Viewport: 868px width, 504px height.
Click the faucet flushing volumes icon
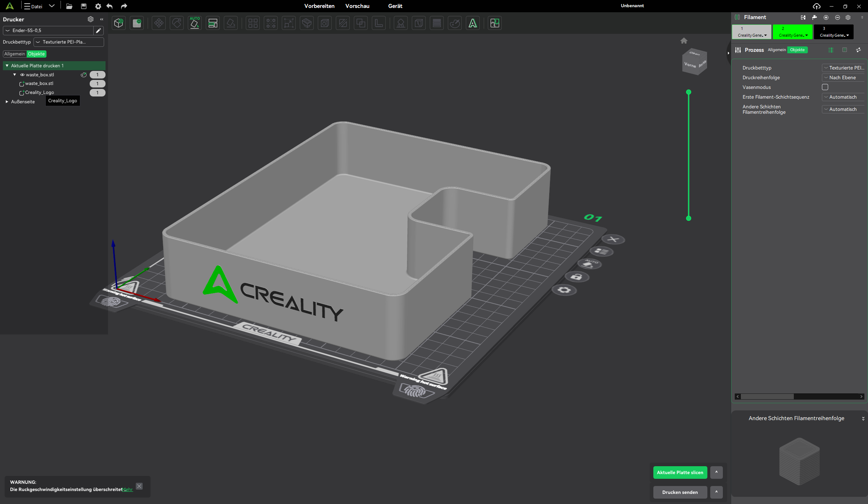point(814,17)
